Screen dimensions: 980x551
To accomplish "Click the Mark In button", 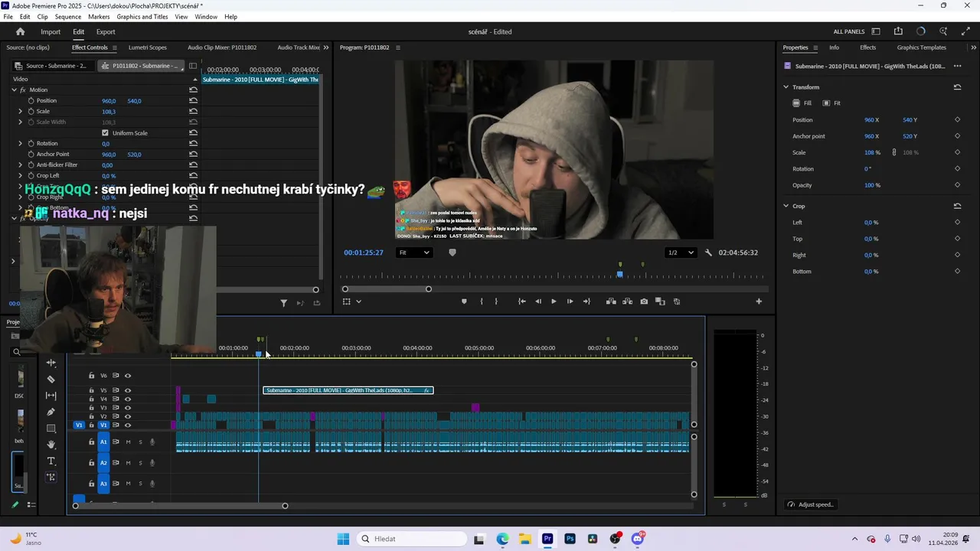I will (482, 302).
